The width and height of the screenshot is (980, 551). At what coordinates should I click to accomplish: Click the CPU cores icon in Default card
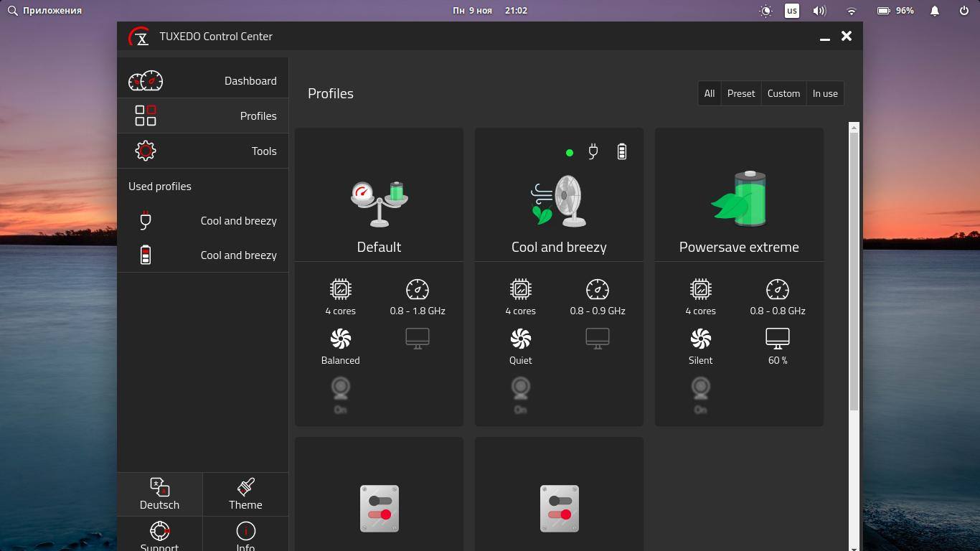[341, 289]
